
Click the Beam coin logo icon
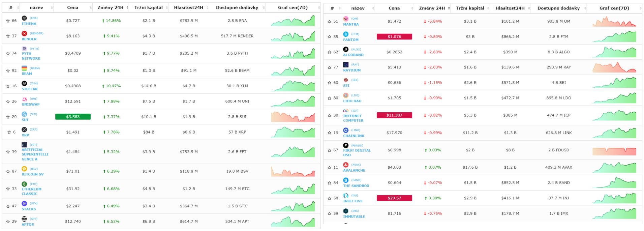pyautogui.click(x=24, y=68)
